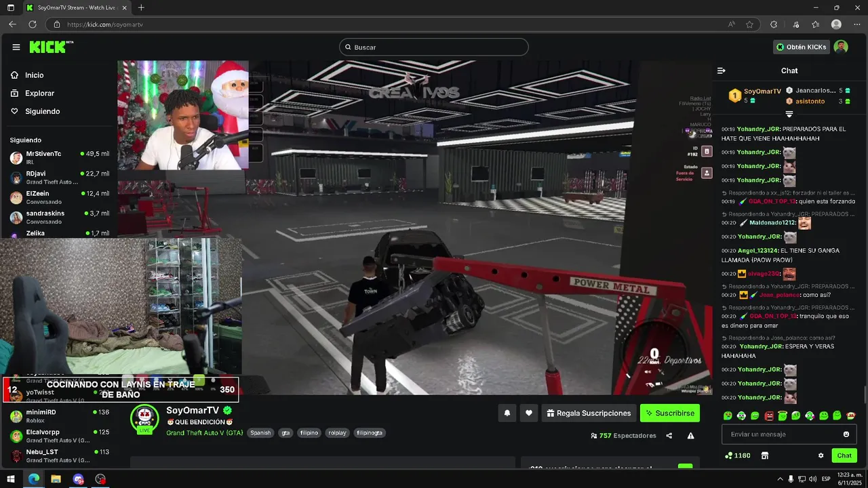Add page to favorites star icon
The image size is (868, 488).
[x=749, y=24]
